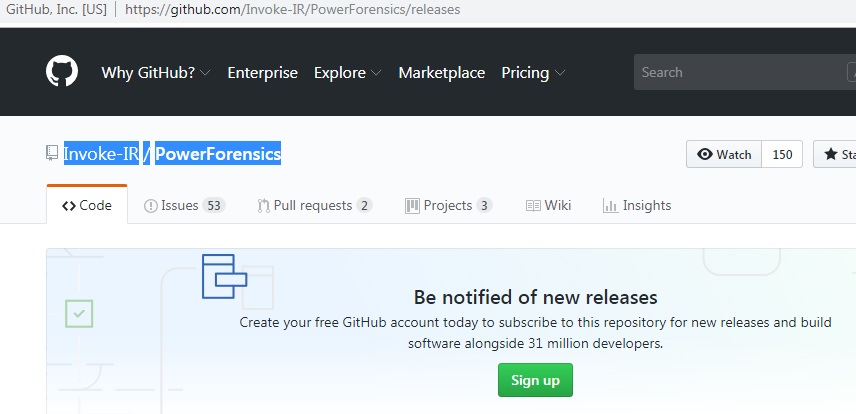Screen dimensions: 856x414
Task: Click the Insights graph icon
Action: coord(610,205)
